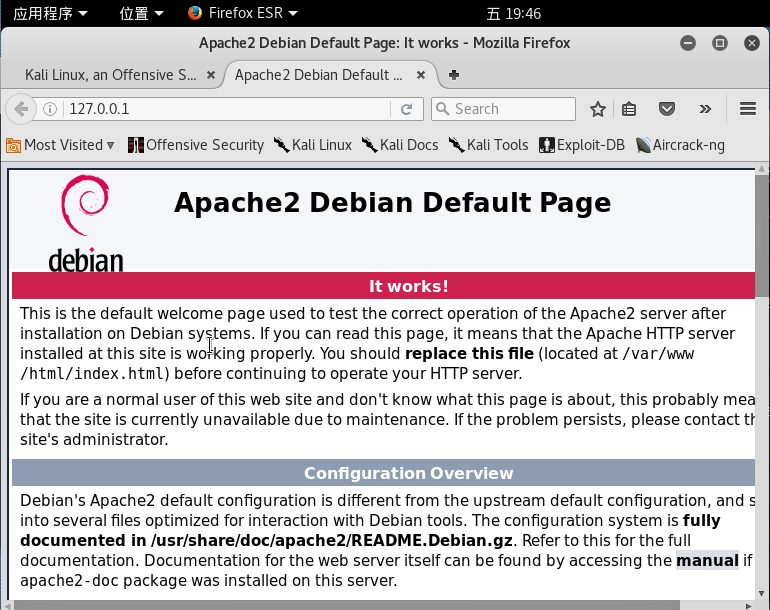770x610 pixels.
Task: Open the Exploit-DB bookmark
Action: pos(581,145)
